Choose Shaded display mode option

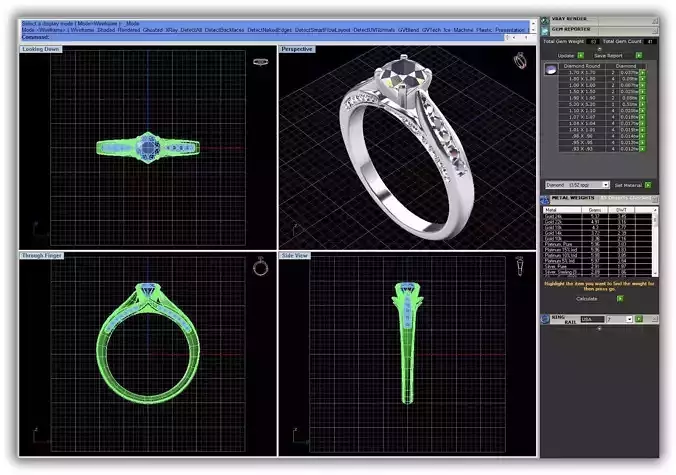click(x=106, y=30)
